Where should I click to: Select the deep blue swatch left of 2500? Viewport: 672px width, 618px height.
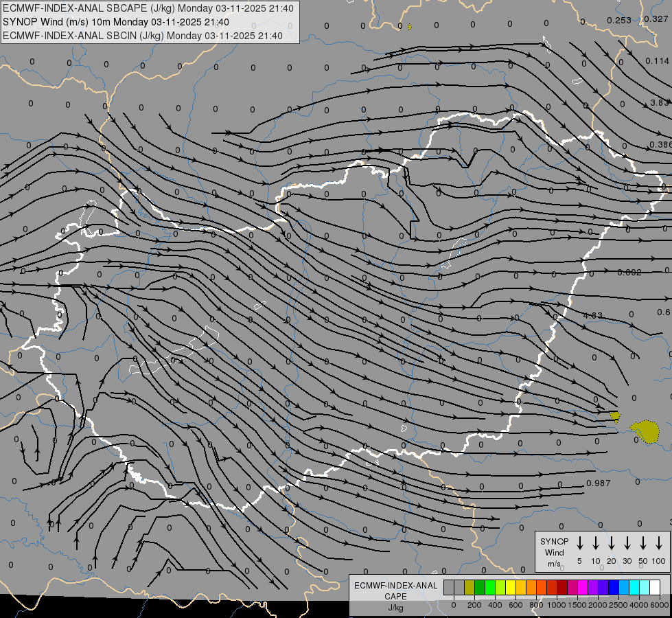[614, 587]
